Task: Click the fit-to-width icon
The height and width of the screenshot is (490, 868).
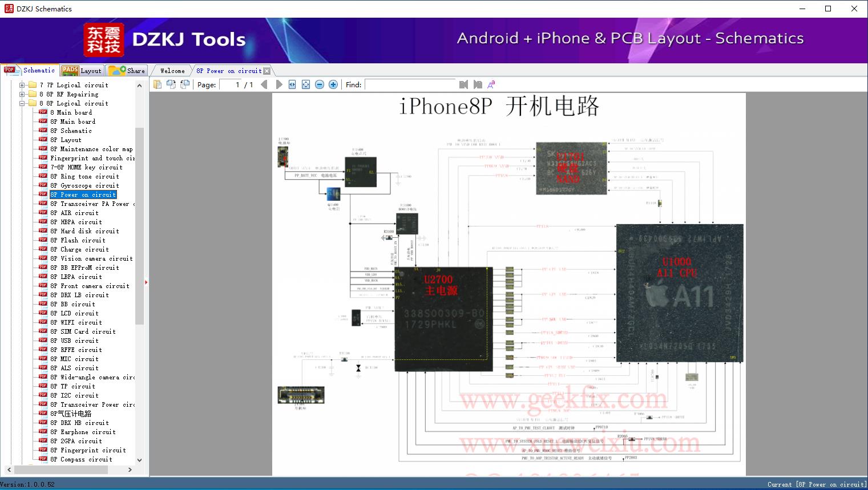Action: click(x=292, y=84)
